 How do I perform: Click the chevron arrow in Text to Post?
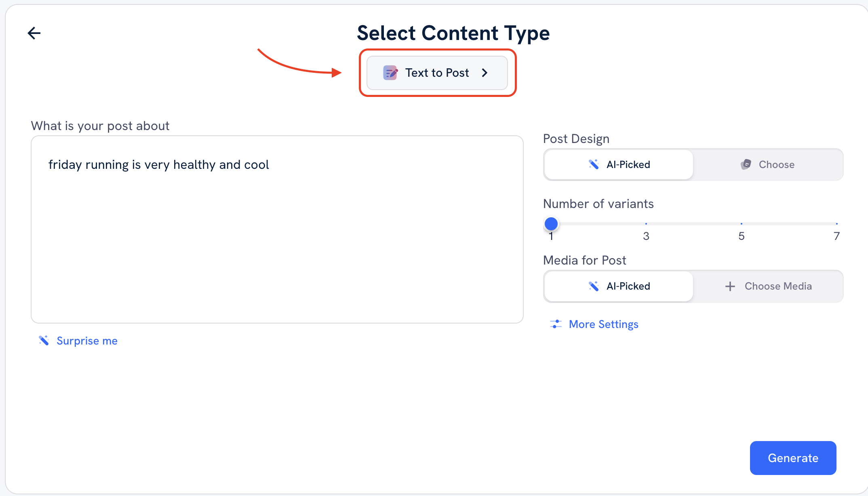click(x=485, y=73)
